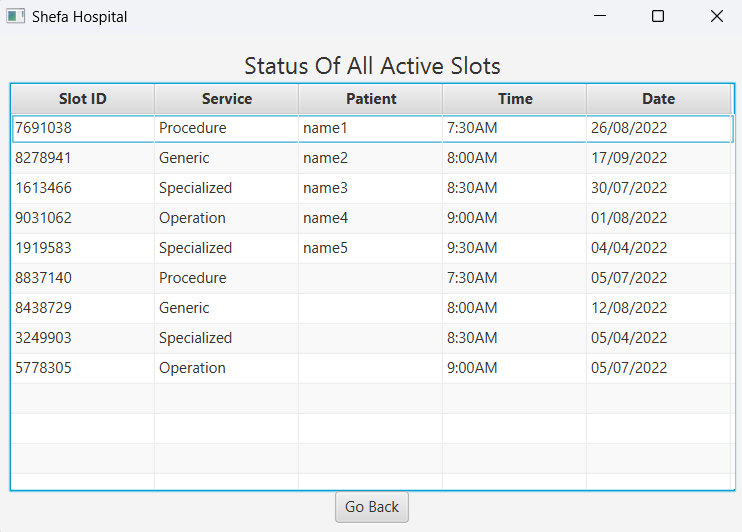Click the name3 patient cell

coord(326,188)
